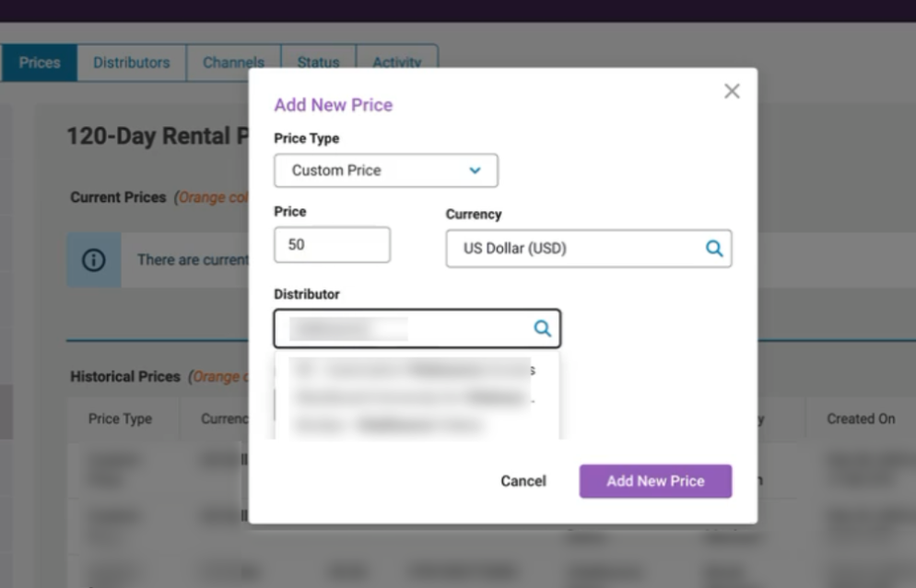Focus the Distributor search input field
Image resolution: width=916 pixels, height=588 pixels.
coord(405,328)
